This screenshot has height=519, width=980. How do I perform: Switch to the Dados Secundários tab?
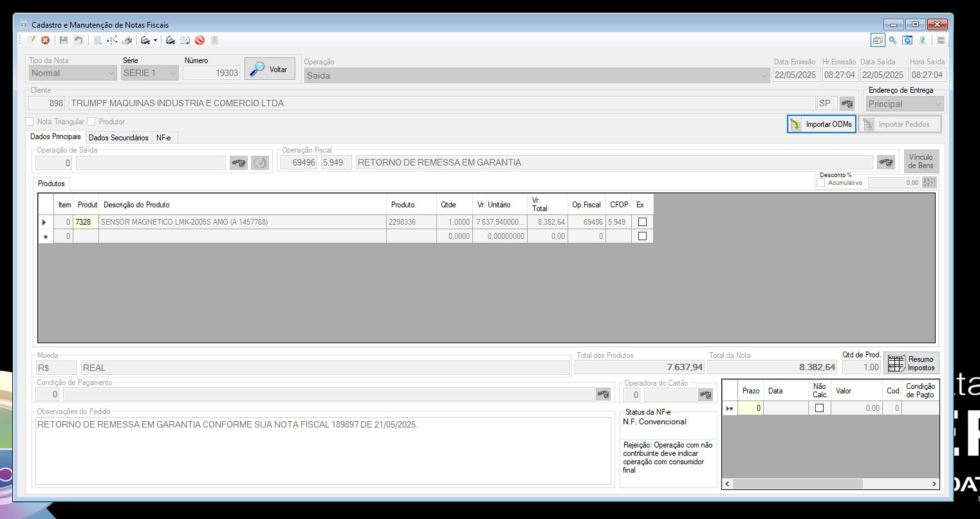[x=118, y=137]
